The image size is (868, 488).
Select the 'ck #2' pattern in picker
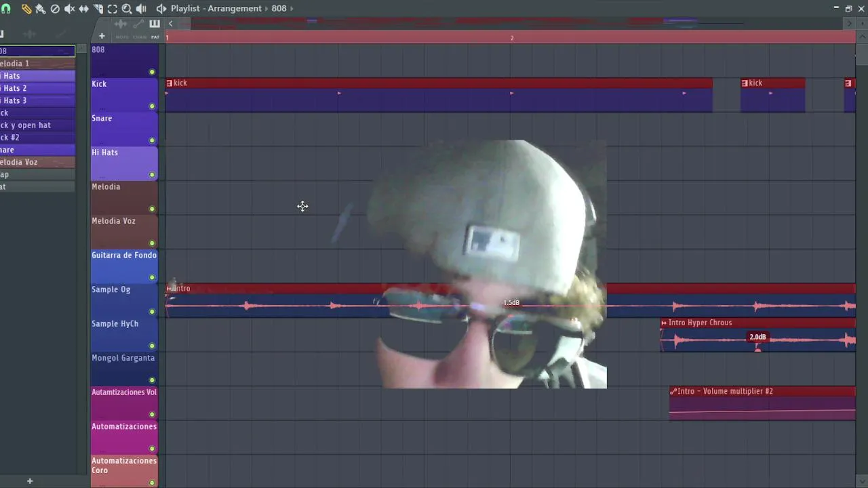click(37, 138)
